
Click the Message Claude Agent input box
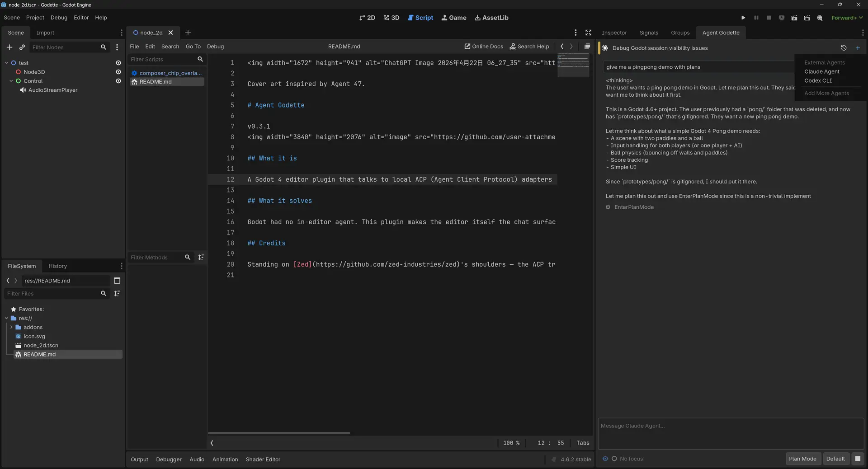(730, 433)
